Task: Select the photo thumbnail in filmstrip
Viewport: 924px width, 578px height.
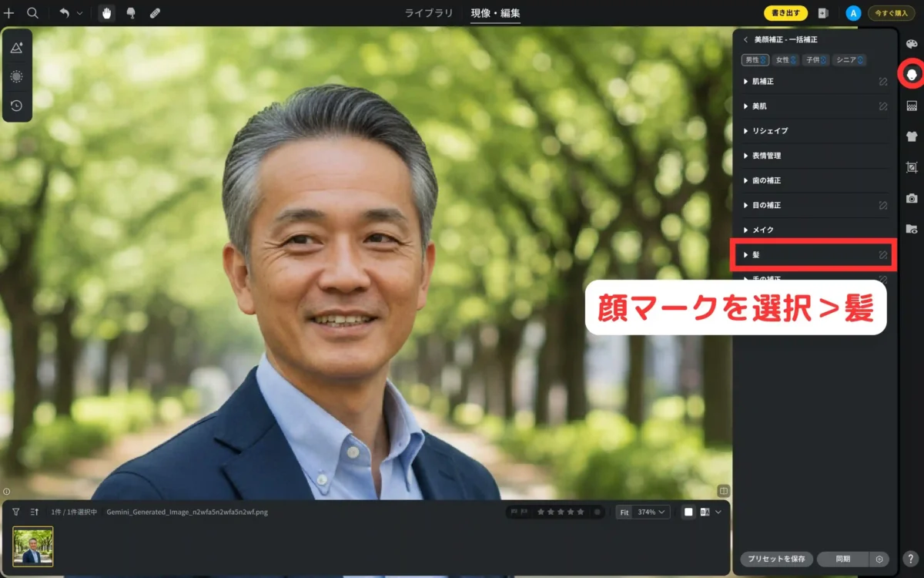Action: coord(33,546)
